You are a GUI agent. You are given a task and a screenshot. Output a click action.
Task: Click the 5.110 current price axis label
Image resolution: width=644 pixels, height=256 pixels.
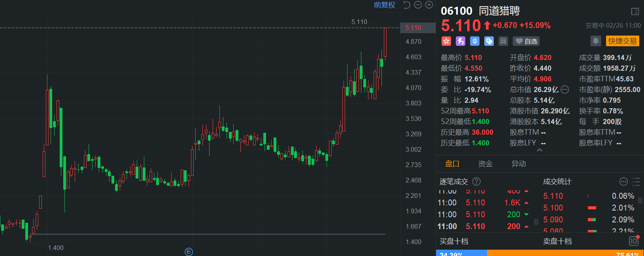[x=418, y=28]
